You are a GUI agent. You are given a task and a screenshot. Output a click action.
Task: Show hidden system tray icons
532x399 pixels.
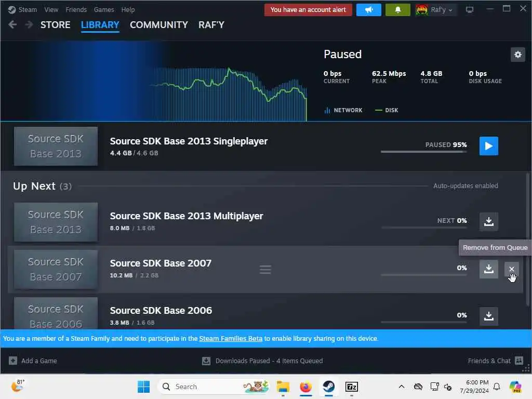pyautogui.click(x=402, y=387)
